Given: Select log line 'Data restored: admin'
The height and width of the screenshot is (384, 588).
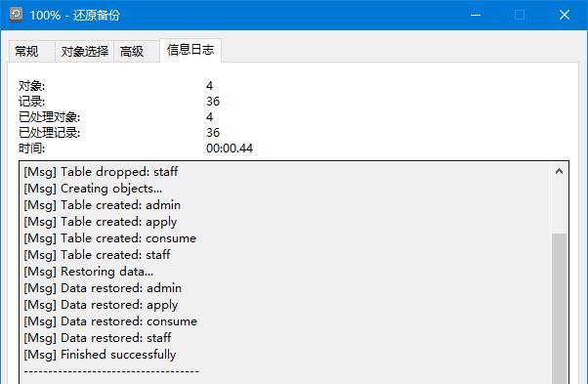Looking at the screenshot, I should 103,288.
